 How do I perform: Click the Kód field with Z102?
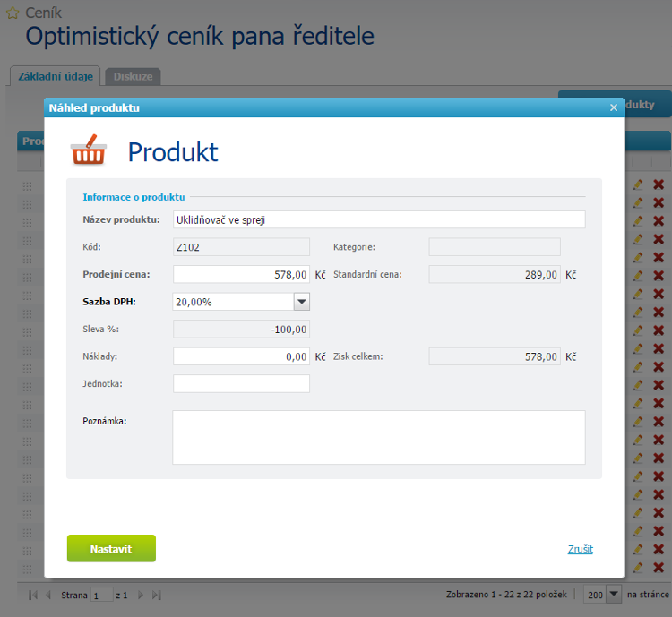coord(241,247)
